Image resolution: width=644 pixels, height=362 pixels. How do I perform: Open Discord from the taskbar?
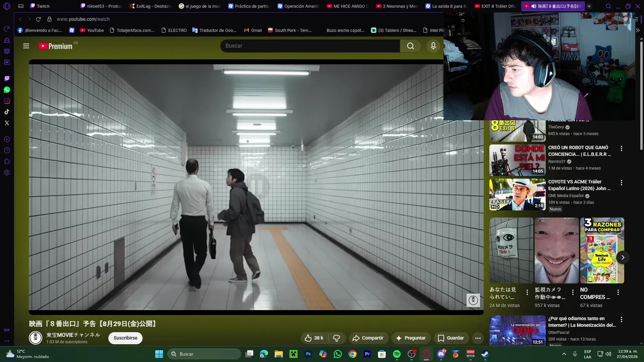(441, 354)
